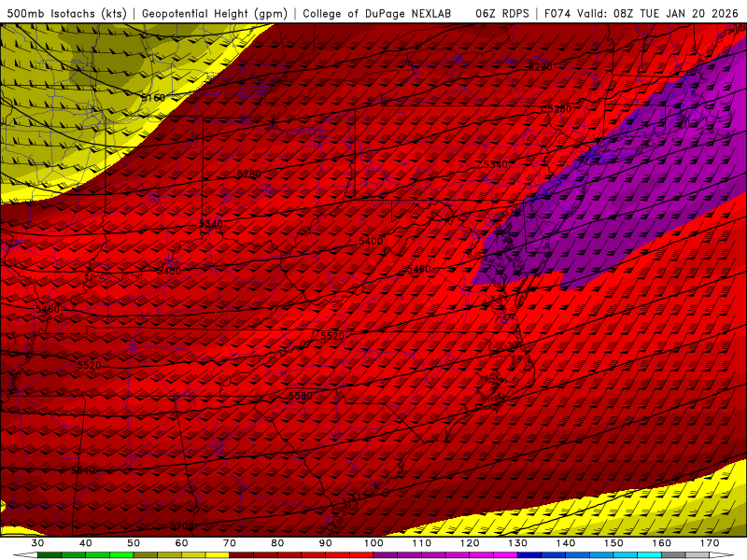Click the 100 value on color scale
The height and width of the screenshot is (560, 747).
pyautogui.click(x=373, y=543)
